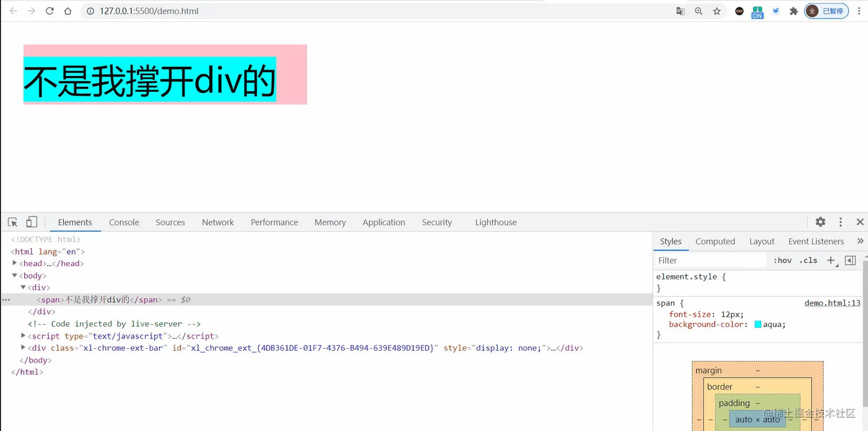Switch to the Performance tab
The width and height of the screenshot is (868, 431).
[x=274, y=222]
